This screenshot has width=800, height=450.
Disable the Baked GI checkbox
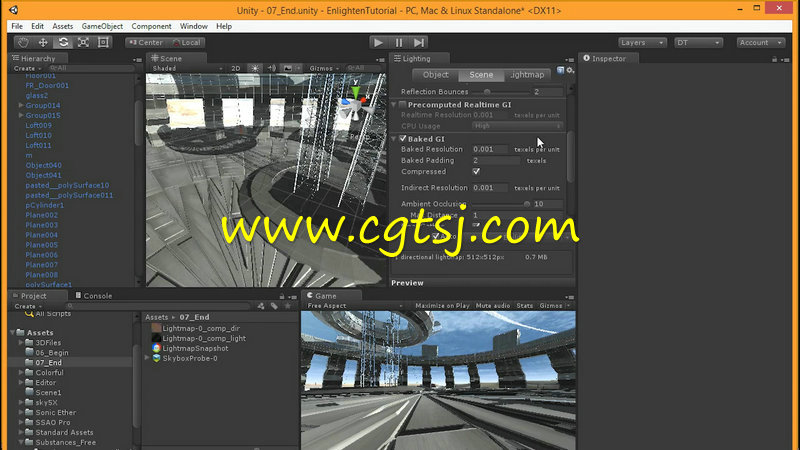(403, 139)
